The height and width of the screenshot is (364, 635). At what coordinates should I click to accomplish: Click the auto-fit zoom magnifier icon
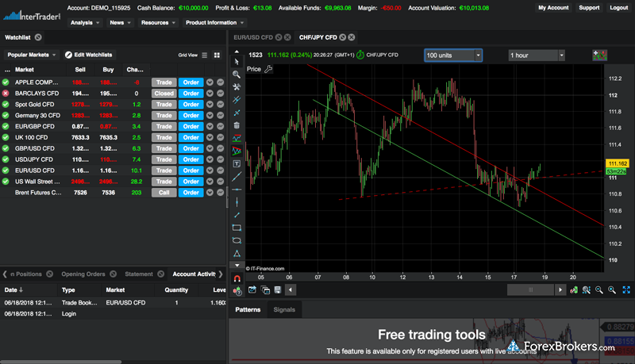click(586, 289)
